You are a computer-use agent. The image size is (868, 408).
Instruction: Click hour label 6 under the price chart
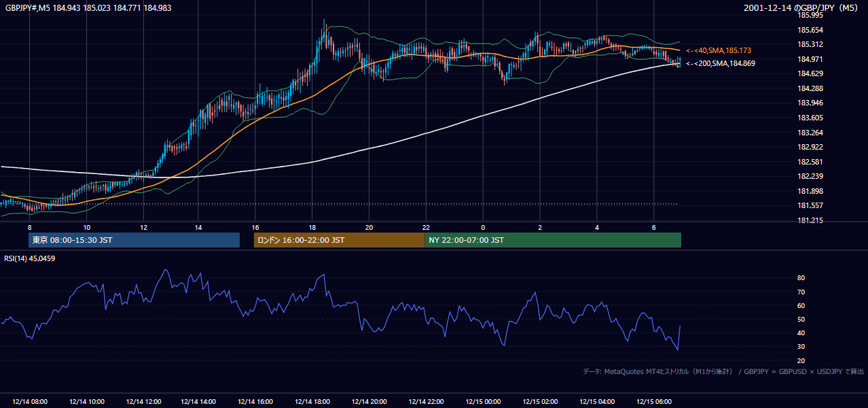pos(653,227)
